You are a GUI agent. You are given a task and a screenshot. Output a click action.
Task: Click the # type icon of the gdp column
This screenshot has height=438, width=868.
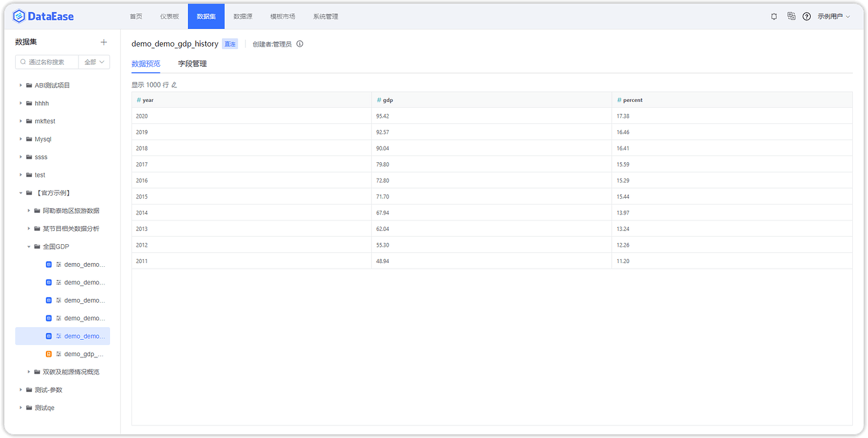[379, 100]
